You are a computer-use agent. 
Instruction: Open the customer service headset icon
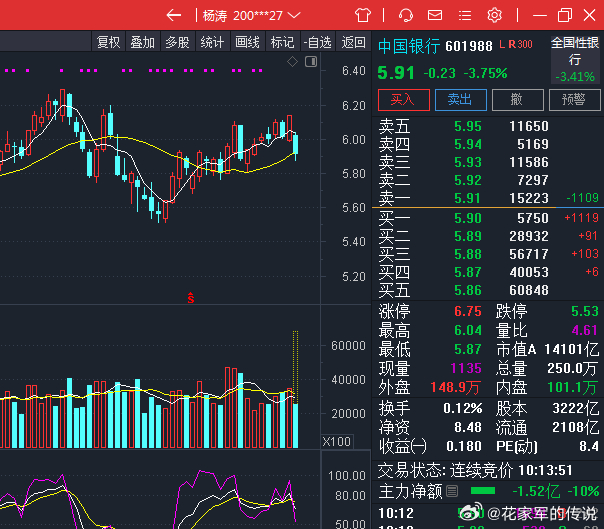pyautogui.click(x=406, y=15)
